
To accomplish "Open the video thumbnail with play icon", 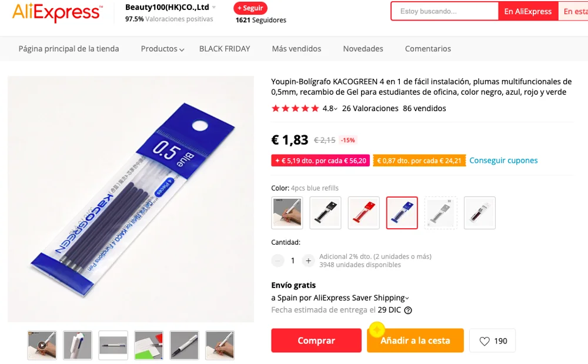I will click(42, 345).
